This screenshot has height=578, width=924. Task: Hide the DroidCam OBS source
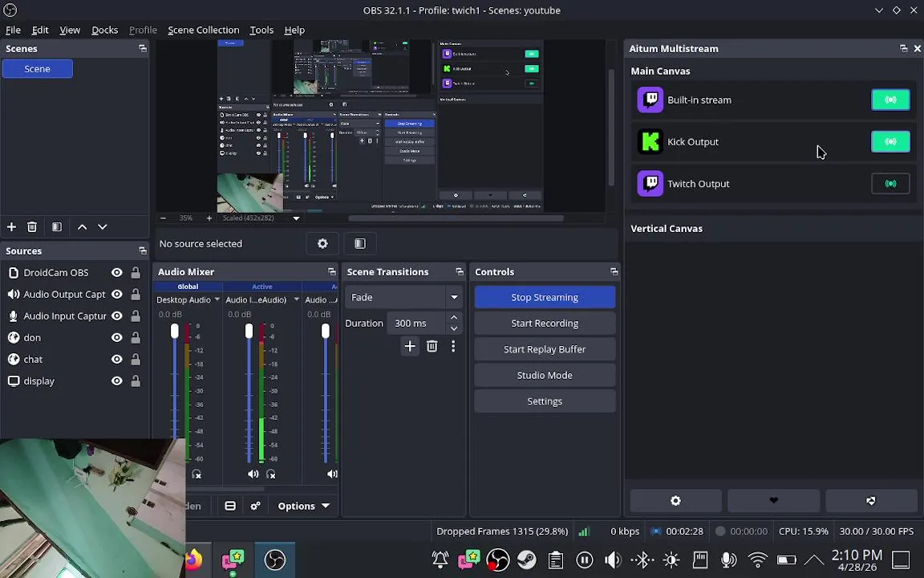tap(116, 272)
